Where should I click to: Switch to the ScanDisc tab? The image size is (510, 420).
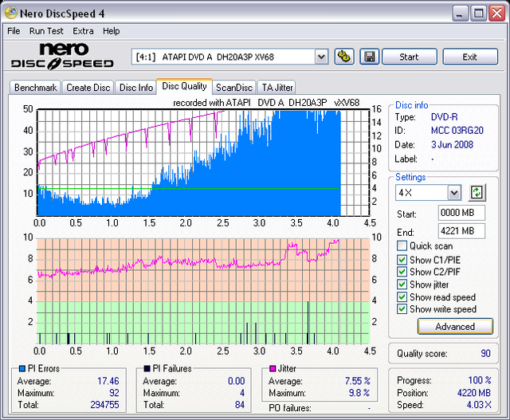[x=234, y=88]
